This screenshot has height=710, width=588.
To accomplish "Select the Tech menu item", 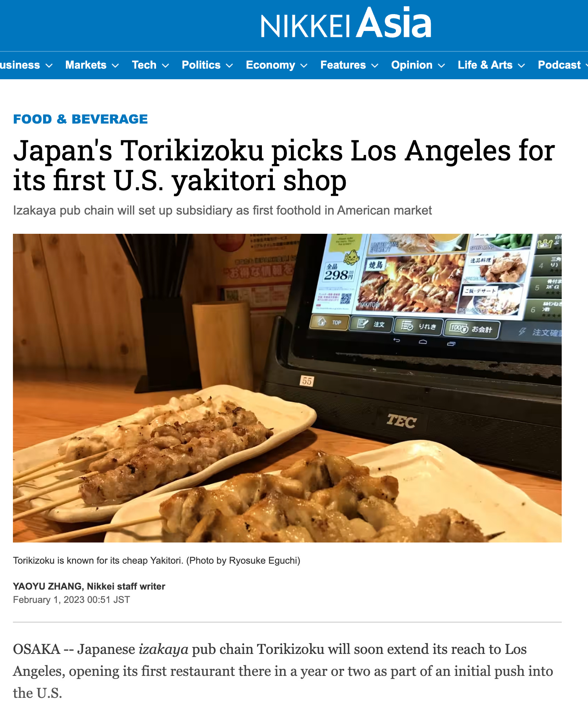I will [144, 65].
